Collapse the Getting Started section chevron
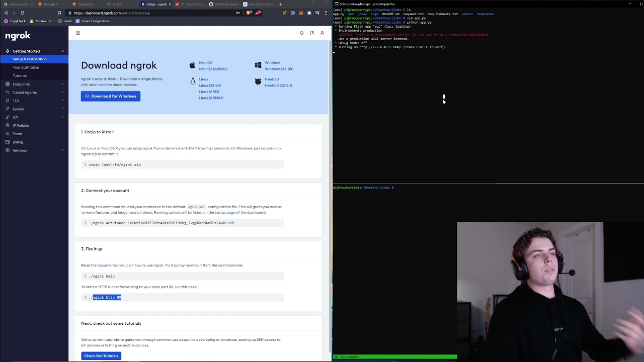Image resolution: width=644 pixels, height=362 pixels. pyautogui.click(x=62, y=51)
